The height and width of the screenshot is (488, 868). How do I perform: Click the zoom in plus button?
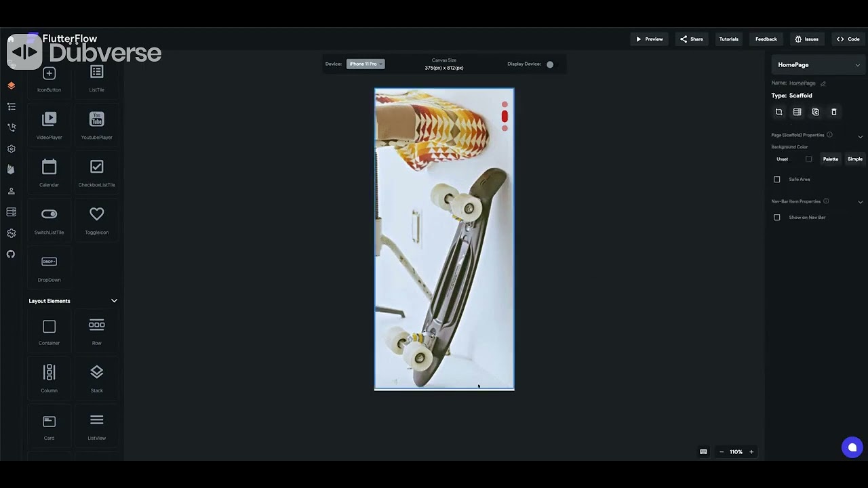coord(751,452)
